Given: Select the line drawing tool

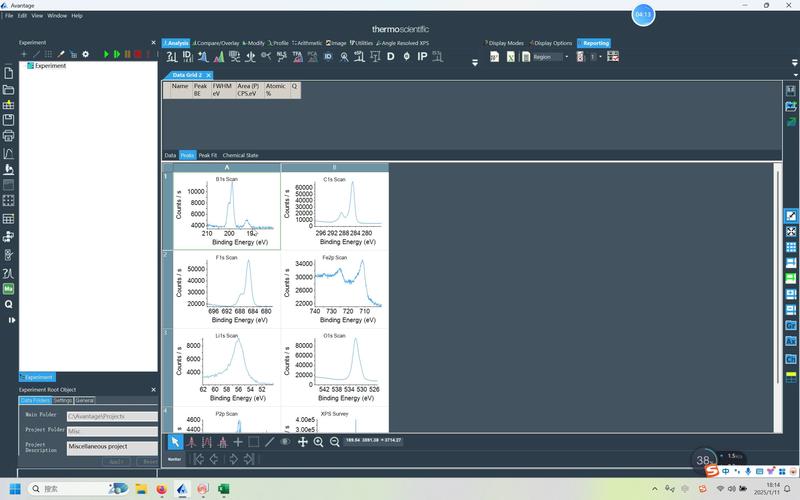Looking at the screenshot, I should tap(269, 442).
